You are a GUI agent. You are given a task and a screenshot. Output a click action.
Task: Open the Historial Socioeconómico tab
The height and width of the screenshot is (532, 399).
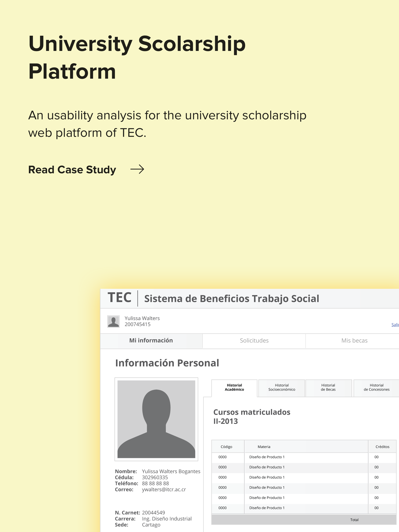(282, 387)
